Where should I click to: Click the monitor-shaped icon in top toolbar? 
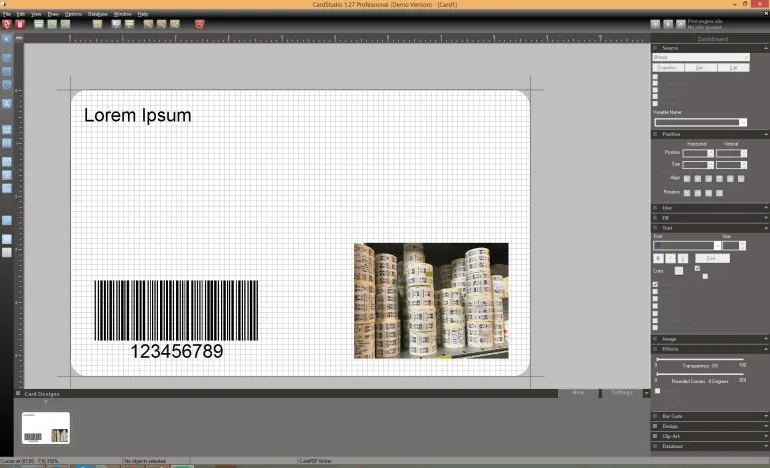(116, 24)
